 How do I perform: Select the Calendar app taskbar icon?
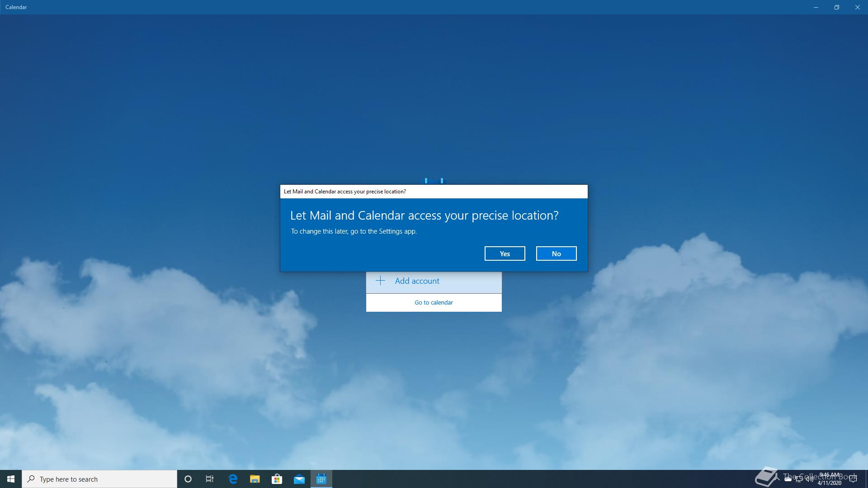click(321, 479)
